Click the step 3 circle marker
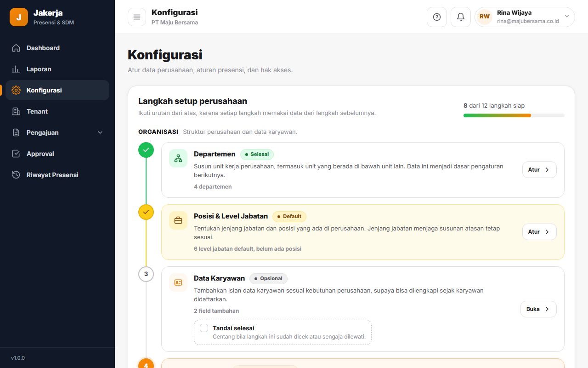Image resolution: width=588 pixels, height=368 pixels. [x=146, y=274]
